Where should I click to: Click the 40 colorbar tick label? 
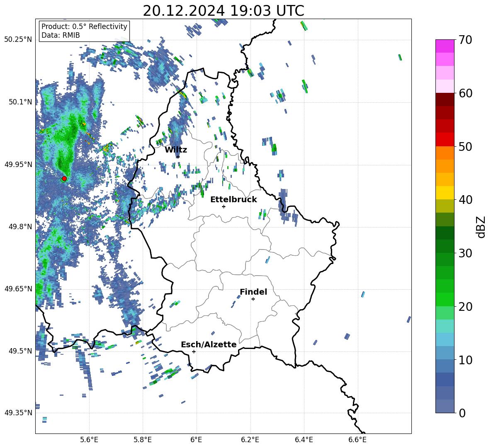click(x=465, y=200)
